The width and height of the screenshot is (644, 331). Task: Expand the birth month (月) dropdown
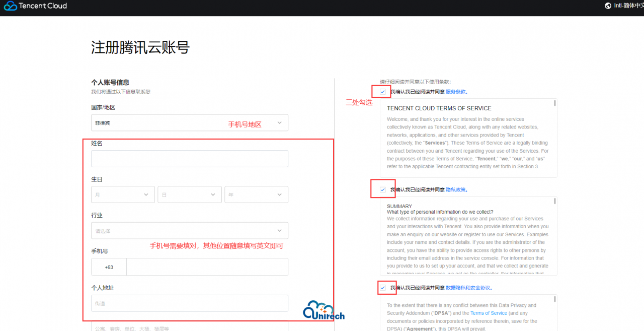click(x=123, y=194)
